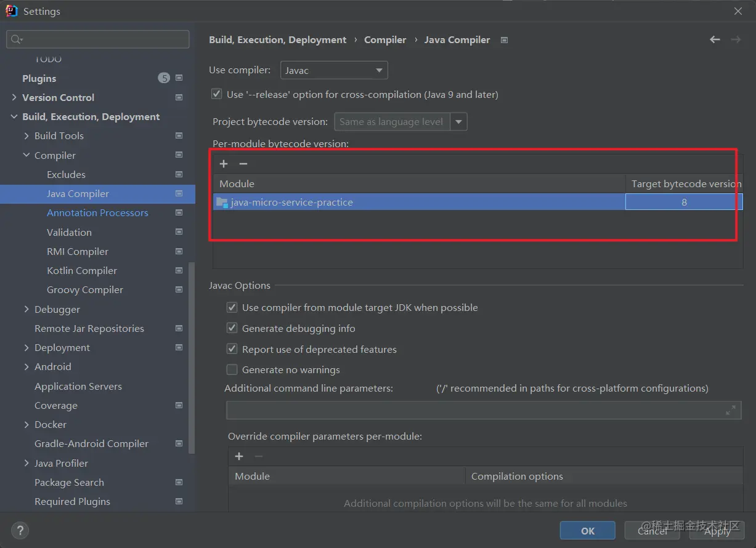
Task: Expand the additional command line parameters field
Action: pyautogui.click(x=731, y=410)
